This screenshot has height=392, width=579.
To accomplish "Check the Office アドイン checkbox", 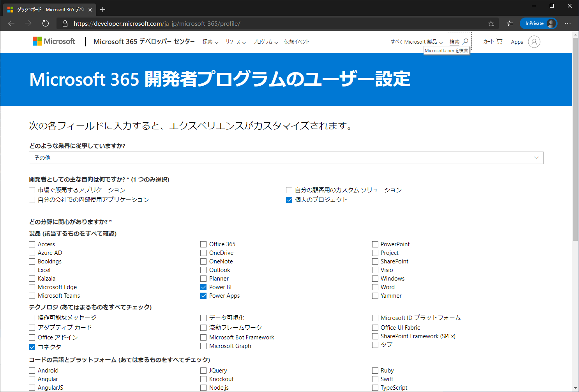I will [x=32, y=337].
